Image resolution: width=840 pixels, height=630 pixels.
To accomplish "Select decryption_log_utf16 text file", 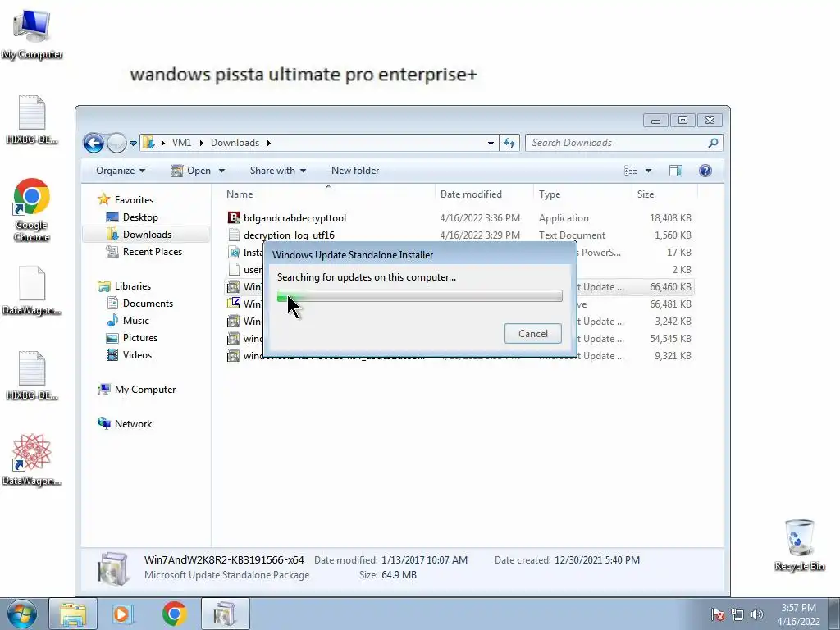I will tap(289, 235).
